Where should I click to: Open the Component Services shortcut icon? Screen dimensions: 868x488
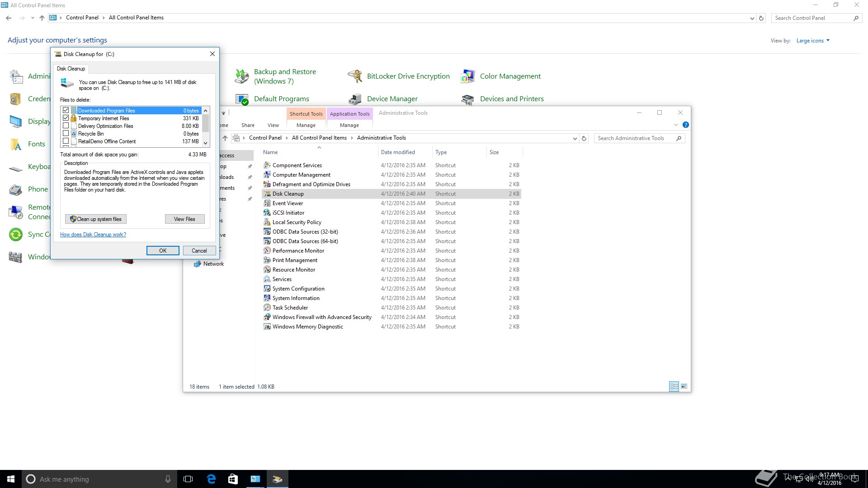coord(267,165)
